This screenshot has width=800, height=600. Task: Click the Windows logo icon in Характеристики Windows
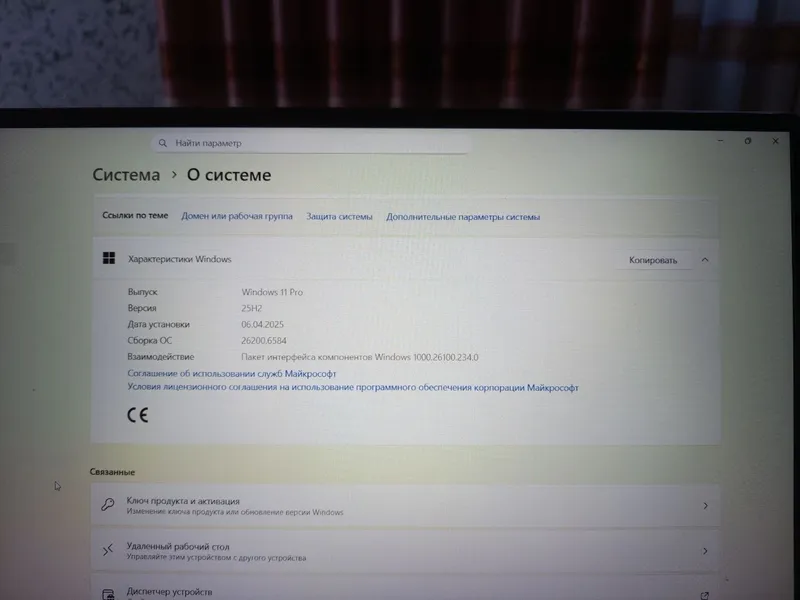click(109, 258)
